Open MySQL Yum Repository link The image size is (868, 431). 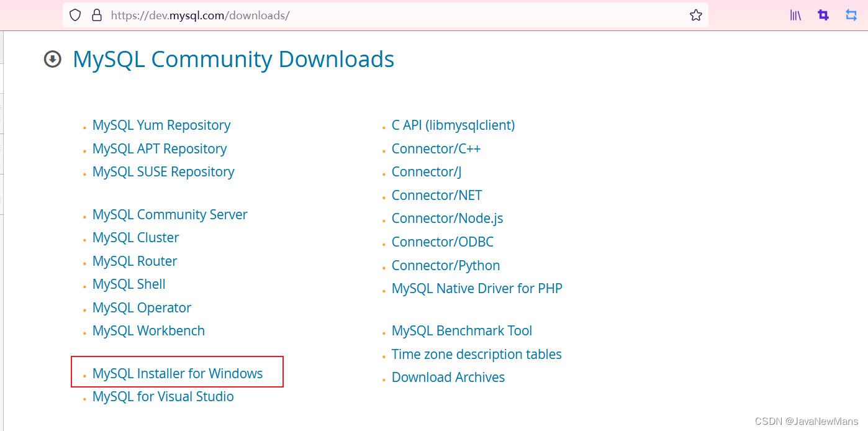click(161, 125)
